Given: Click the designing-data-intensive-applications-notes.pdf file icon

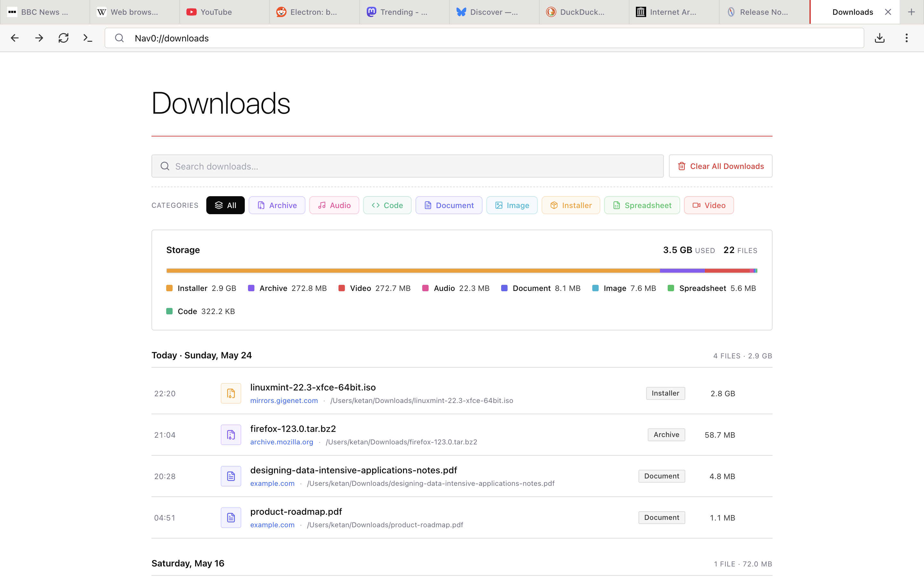Looking at the screenshot, I should point(231,476).
